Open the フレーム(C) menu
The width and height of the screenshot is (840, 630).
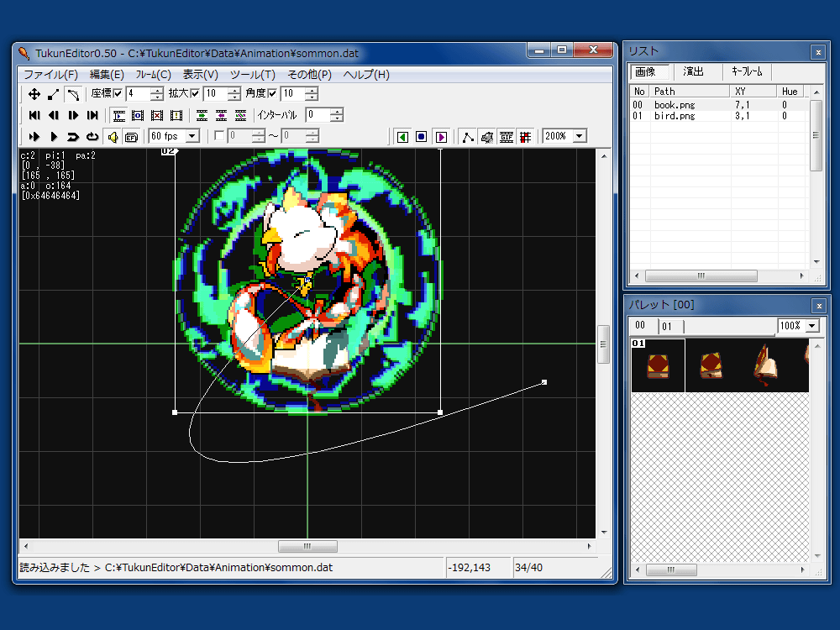click(153, 75)
